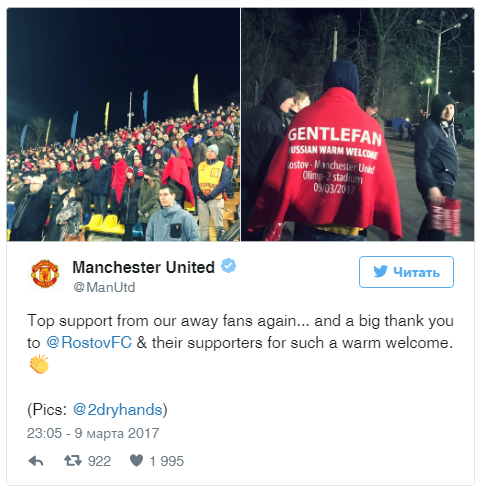Open the tweet timestamp 23:05 - 9 марта 2017
The height and width of the screenshot is (495, 483).
point(93,433)
